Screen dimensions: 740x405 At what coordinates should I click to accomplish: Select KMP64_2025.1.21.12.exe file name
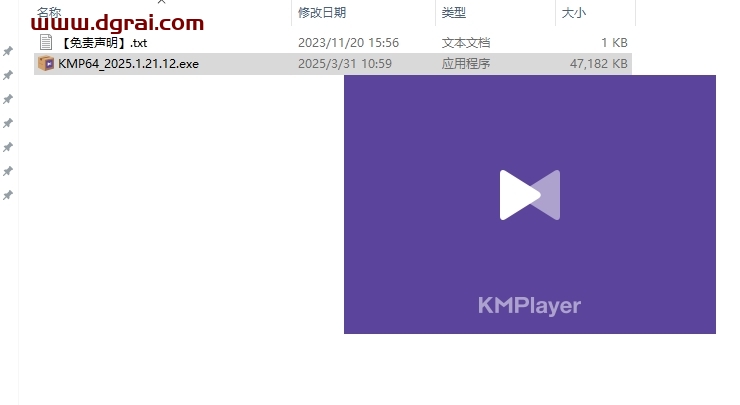[128, 64]
